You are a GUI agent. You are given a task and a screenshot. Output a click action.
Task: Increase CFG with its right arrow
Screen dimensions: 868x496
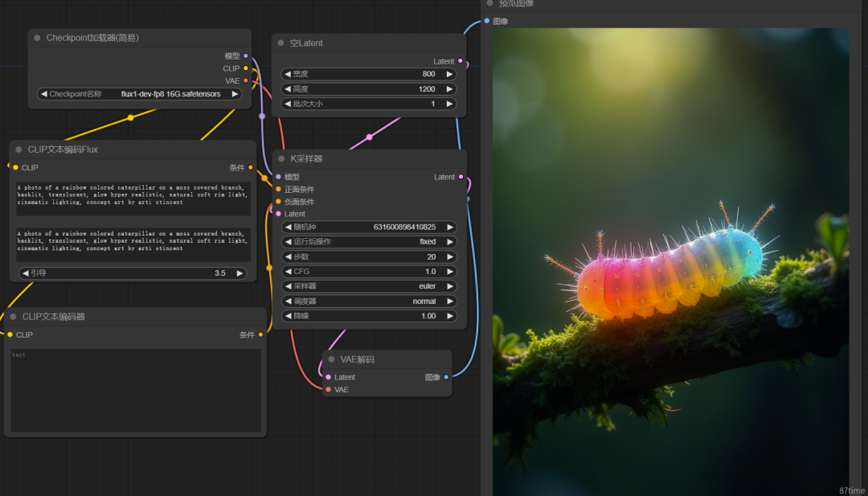point(450,272)
